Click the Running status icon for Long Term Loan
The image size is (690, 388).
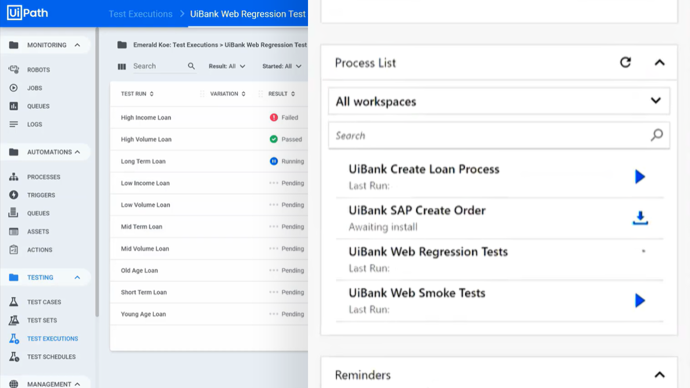pos(274,161)
